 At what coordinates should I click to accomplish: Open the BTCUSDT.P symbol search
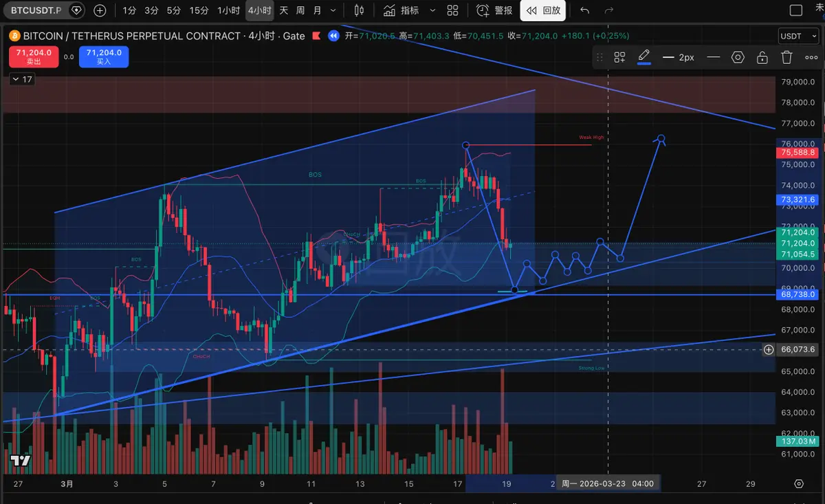point(35,10)
